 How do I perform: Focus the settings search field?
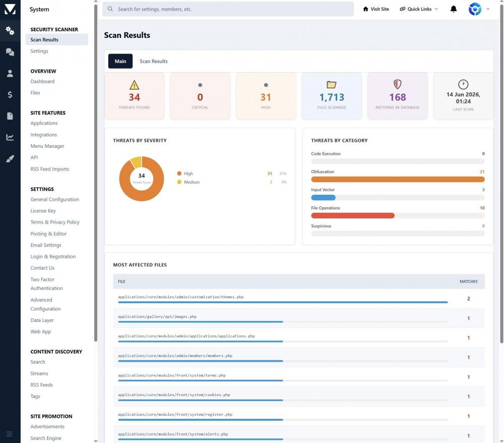coord(228,9)
